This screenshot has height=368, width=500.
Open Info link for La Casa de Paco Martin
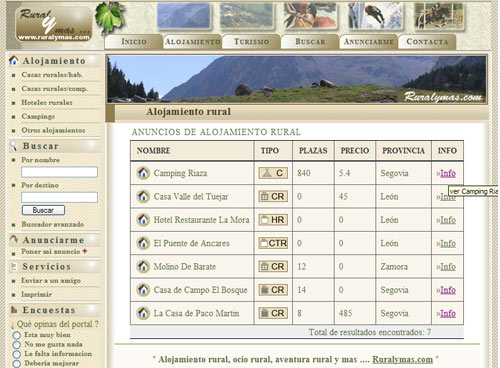click(448, 313)
